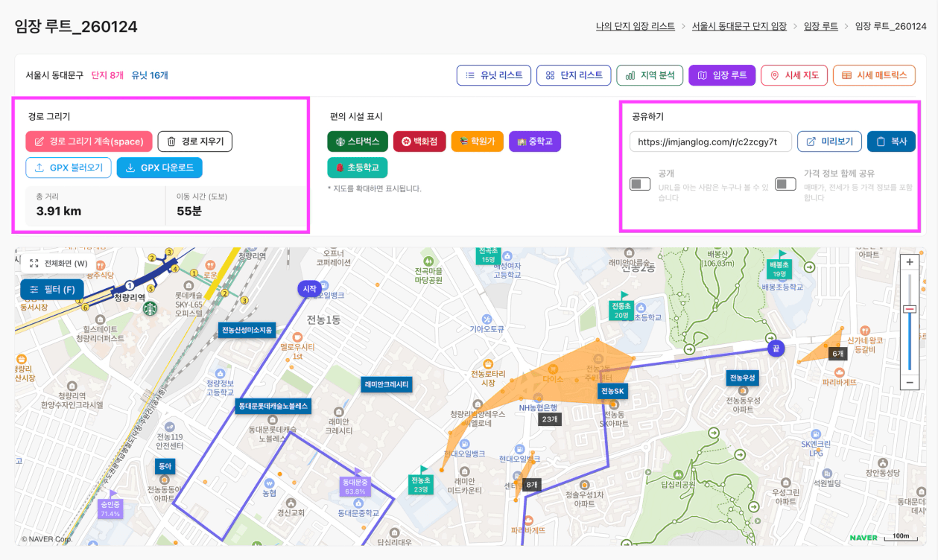Click the Starbucks marker near 청량리역
938x560 pixels.
151,308
